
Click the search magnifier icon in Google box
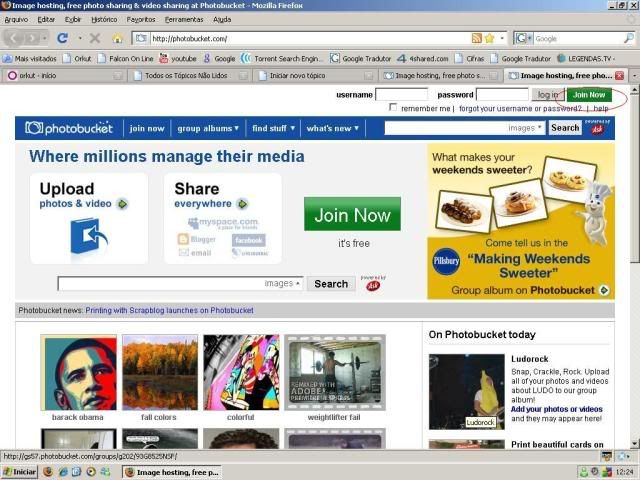(x=629, y=38)
